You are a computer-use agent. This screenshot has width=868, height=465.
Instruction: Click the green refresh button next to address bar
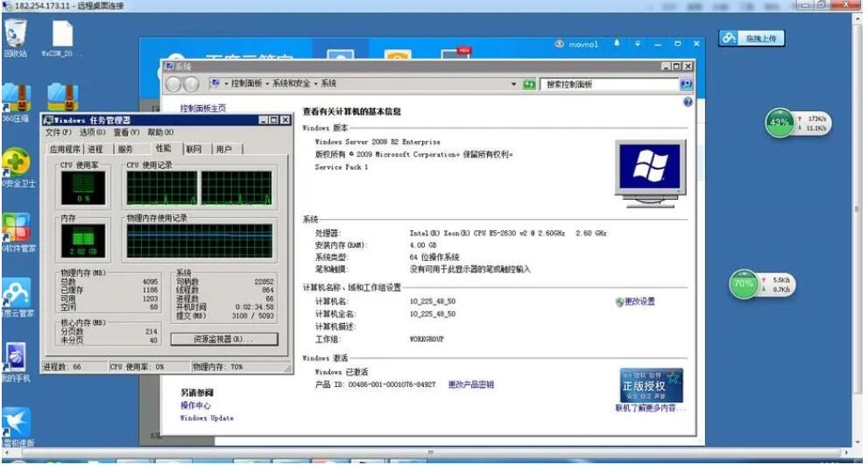[530, 84]
